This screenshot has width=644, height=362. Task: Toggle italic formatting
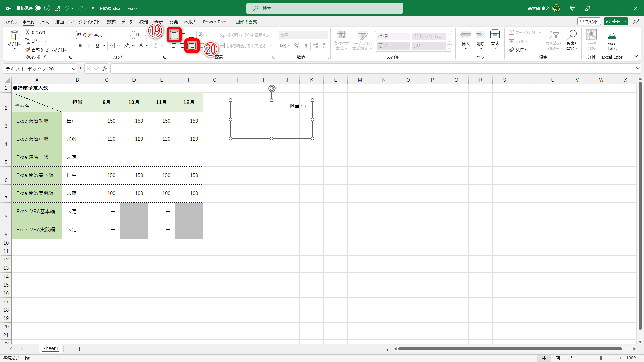(x=89, y=46)
